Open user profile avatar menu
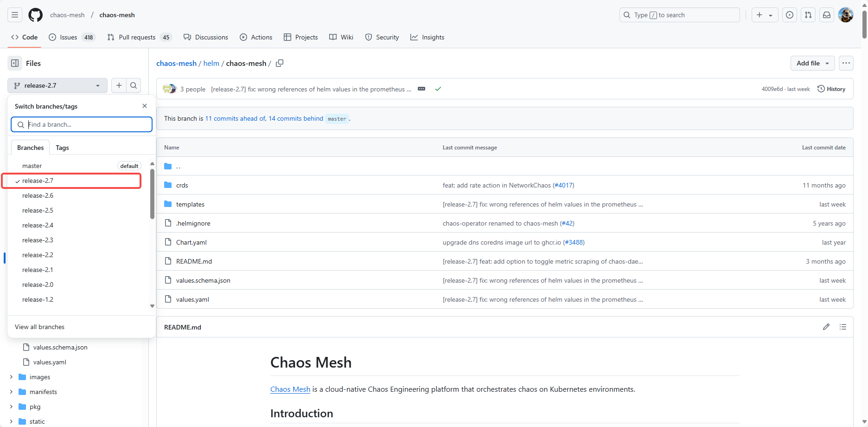Viewport: 868px width, 427px height. click(x=846, y=15)
